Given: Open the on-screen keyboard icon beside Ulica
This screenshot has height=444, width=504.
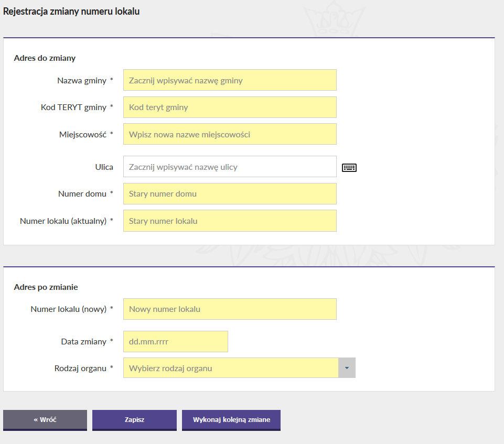Looking at the screenshot, I should pos(349,167).
